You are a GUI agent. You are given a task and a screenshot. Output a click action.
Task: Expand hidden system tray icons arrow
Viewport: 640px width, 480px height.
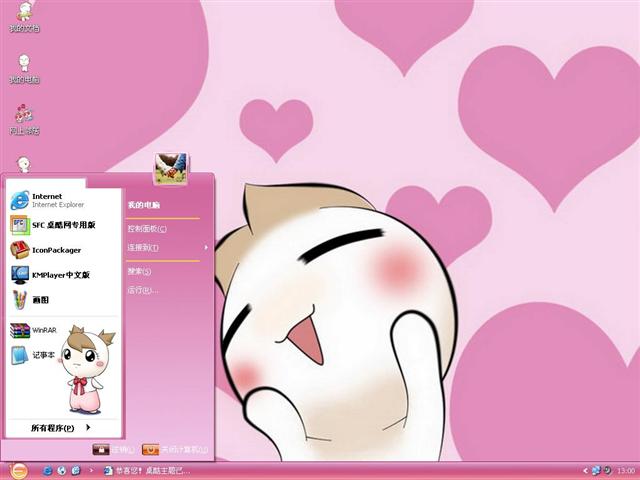coord(585,470)
